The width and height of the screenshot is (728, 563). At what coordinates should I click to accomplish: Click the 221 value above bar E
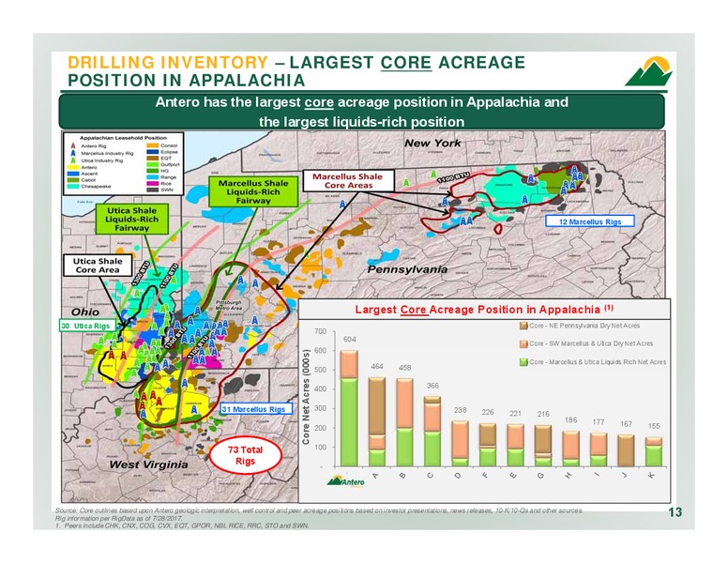[x=515, y=413]
